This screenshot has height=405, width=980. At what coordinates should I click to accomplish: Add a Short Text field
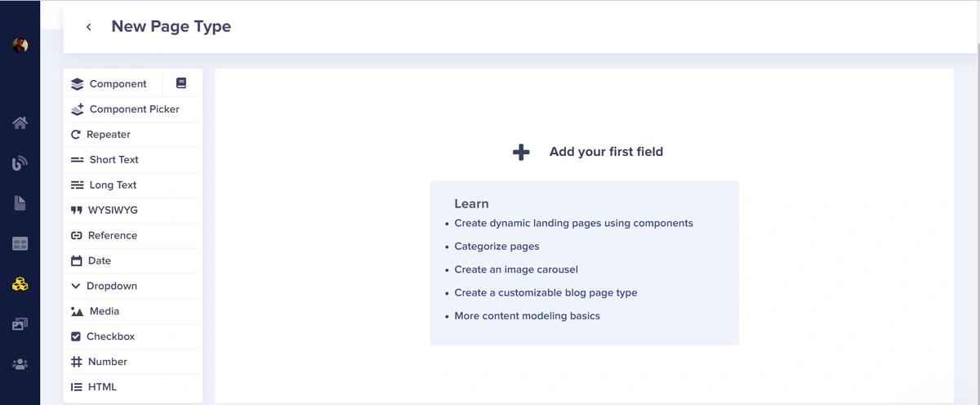(113, 160)
